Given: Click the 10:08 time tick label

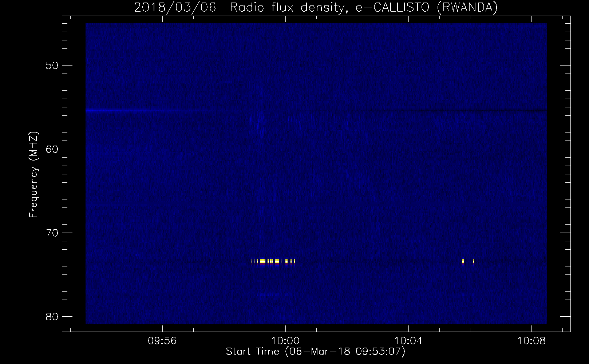Looking at the screenshot, I should 531,341.
